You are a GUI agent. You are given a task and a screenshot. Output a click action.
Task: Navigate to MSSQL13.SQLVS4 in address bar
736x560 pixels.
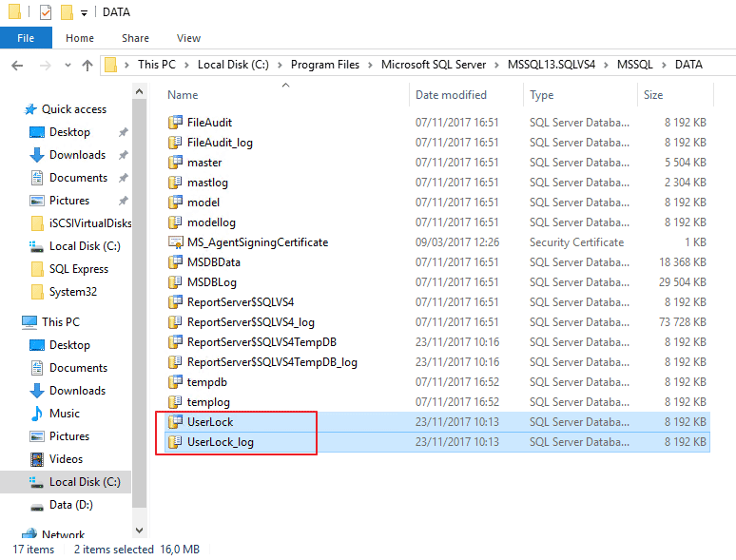[552, 65]
